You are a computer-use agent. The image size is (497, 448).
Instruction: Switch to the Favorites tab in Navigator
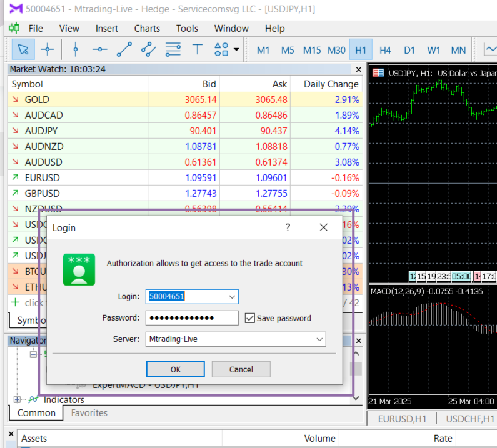pyautogui.click(x=89, y=413)
